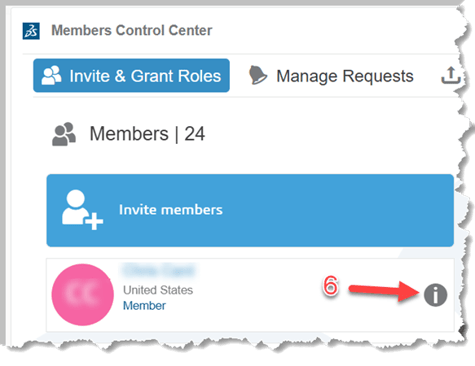This screenshot has width=475, height=366.
Task: Select the member card row
Action: point(250,295)
